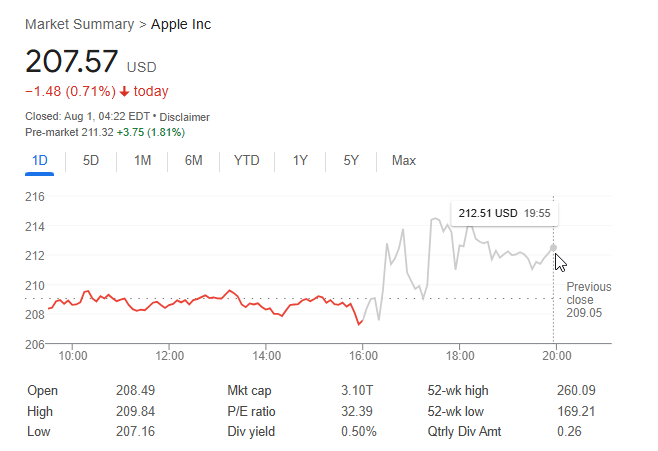The height and width of the screenshot is (451, 658).
Task: Click the Apple Inc breadcrumb title
Action: [x=181, y=24]
